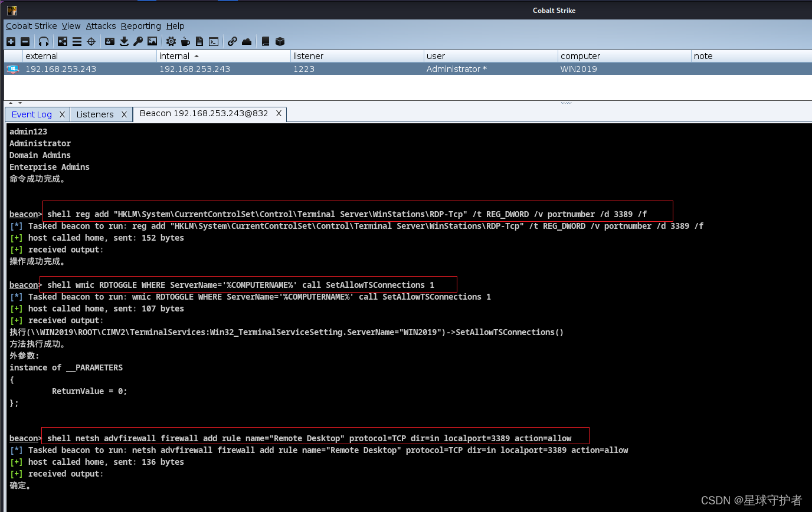The image size is (812, 512).
Task: Click the Host a File chain-link icon
Action: tap(233, 41)
